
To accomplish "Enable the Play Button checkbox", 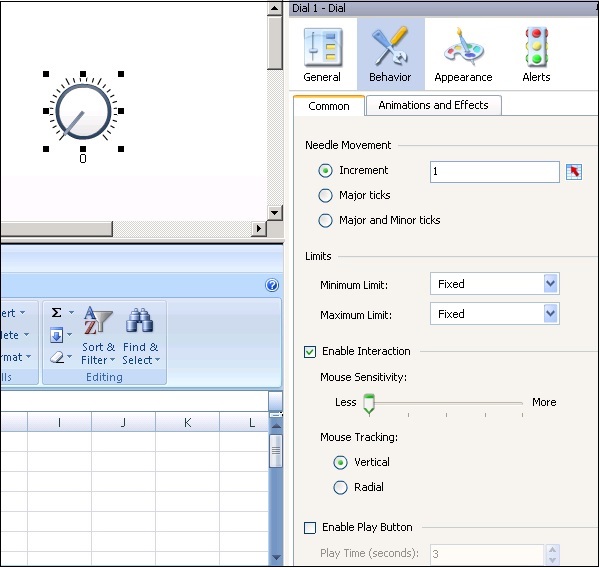I will point(310,527).
